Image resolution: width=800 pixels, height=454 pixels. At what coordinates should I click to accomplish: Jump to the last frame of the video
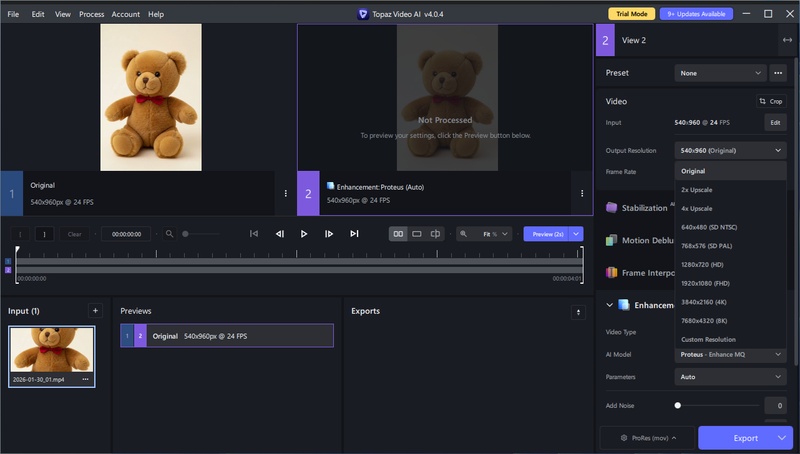pos(354,234)
